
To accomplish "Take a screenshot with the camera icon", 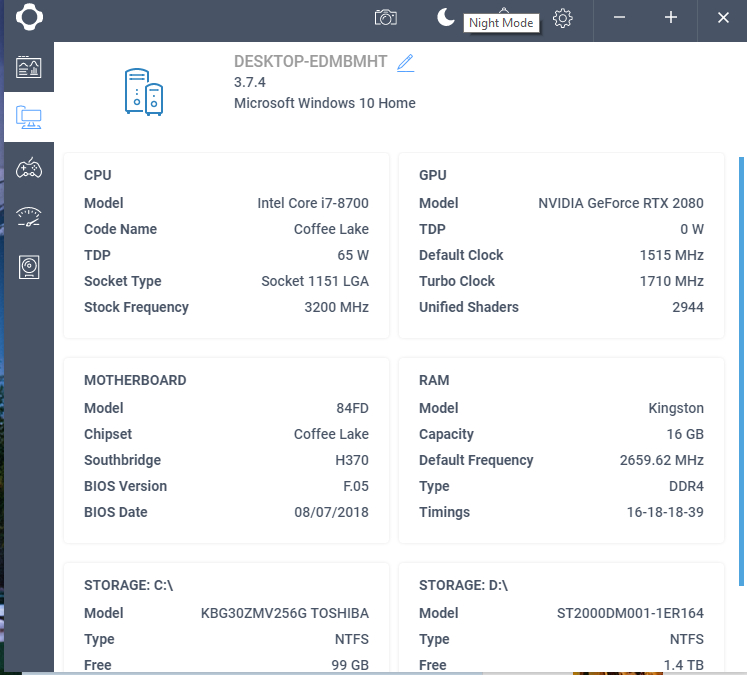I will (x=385, y=18).
